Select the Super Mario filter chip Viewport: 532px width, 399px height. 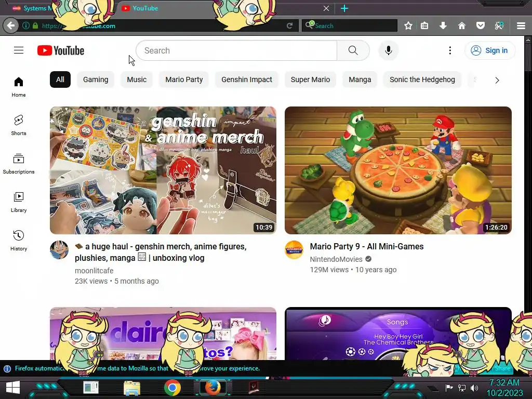click(310, 79)
